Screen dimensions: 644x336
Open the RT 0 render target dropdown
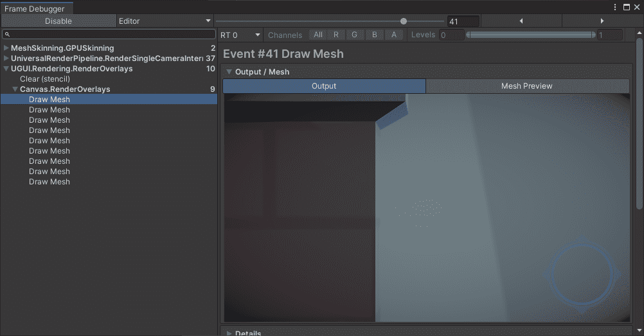click(x=240, y=35)
